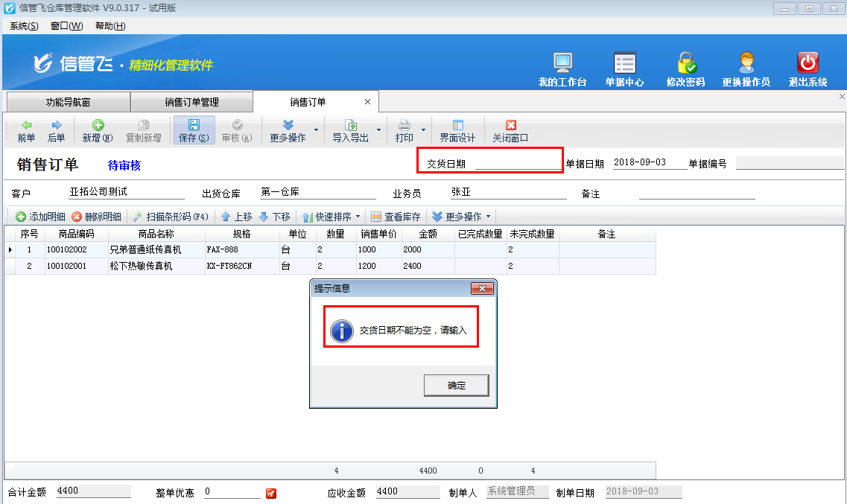Viewport: 847px width, 504px height.
Task: Confirm the warning with 确定 button
Action: tap(455, 385)
